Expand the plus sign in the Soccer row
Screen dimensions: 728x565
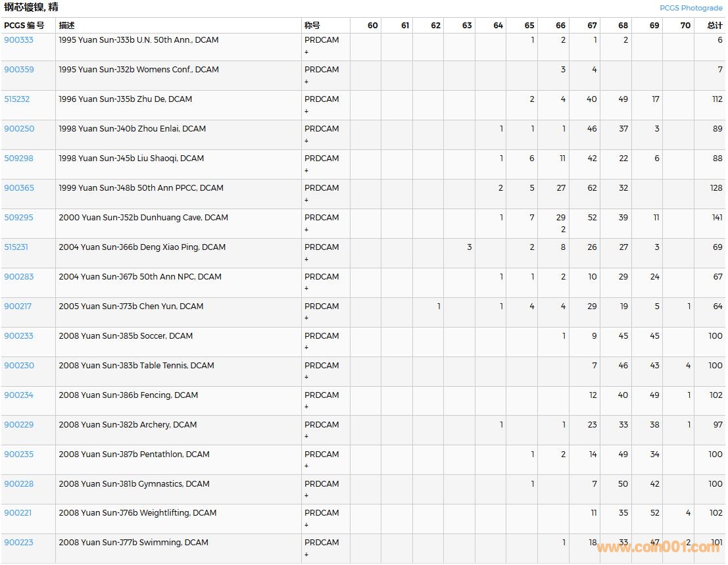306,348
